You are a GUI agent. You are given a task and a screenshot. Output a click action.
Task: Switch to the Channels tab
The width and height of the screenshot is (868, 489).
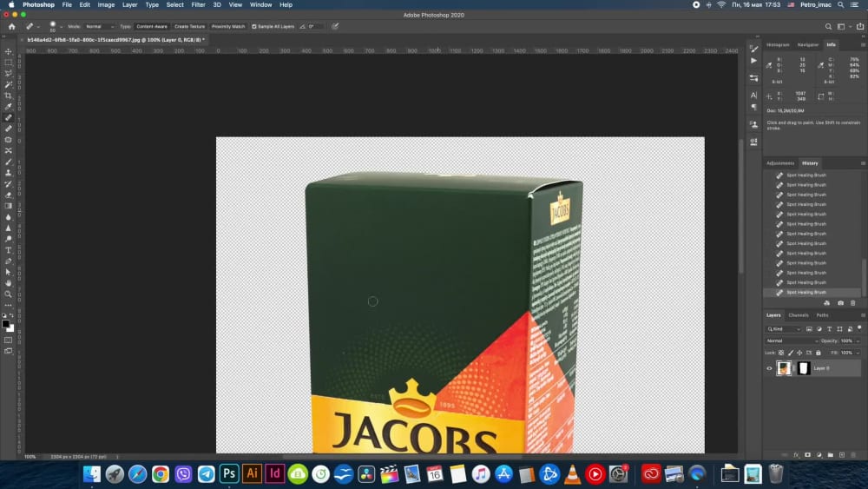(x=799, y=315)
